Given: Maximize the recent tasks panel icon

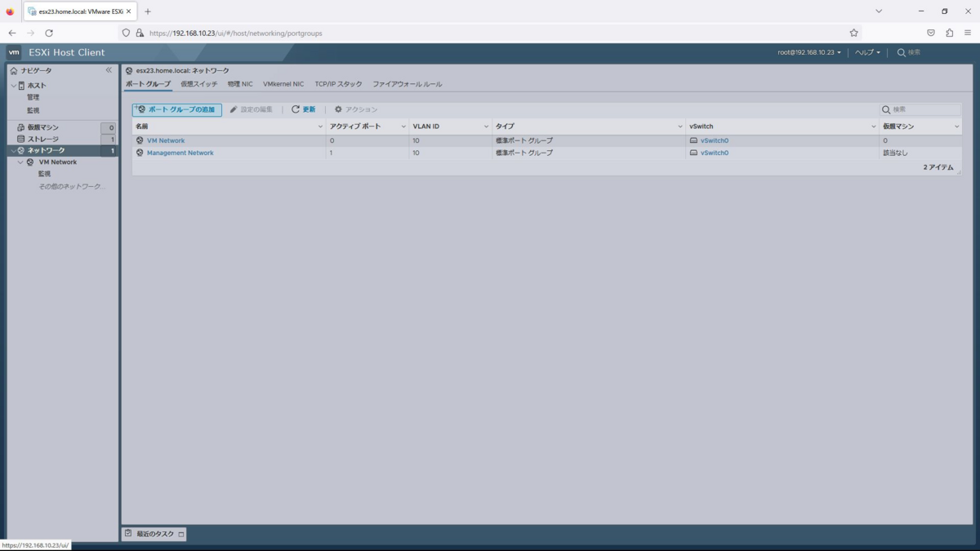Looking at the screenshot, I should [181, 534].
